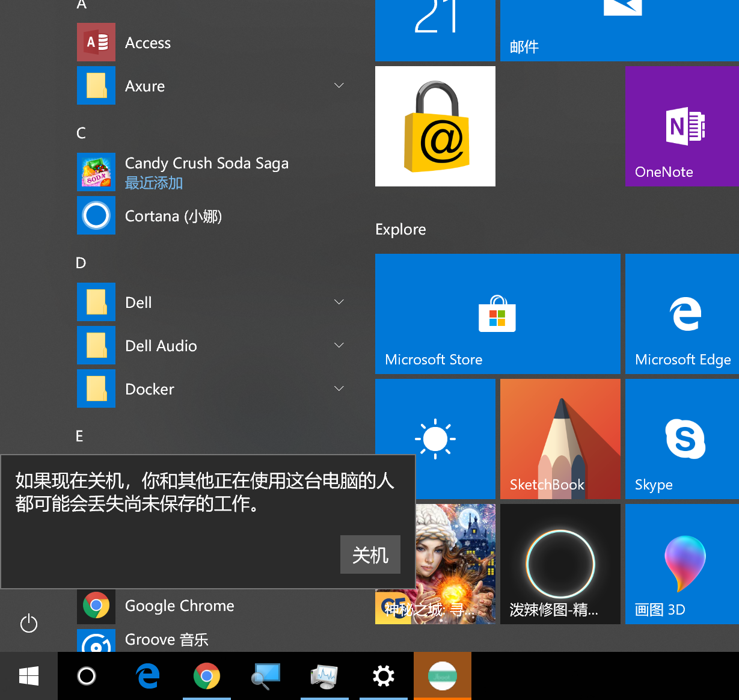Viewport: 739px width, 700px height.
Task: Open the 邮件 mail tile
Action: 619,30
